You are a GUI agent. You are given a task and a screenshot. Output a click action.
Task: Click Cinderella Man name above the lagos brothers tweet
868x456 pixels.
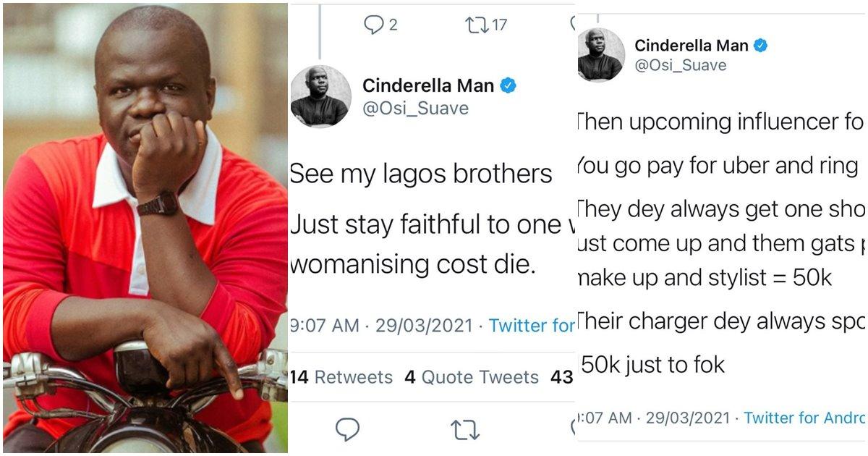pos(428,85)
